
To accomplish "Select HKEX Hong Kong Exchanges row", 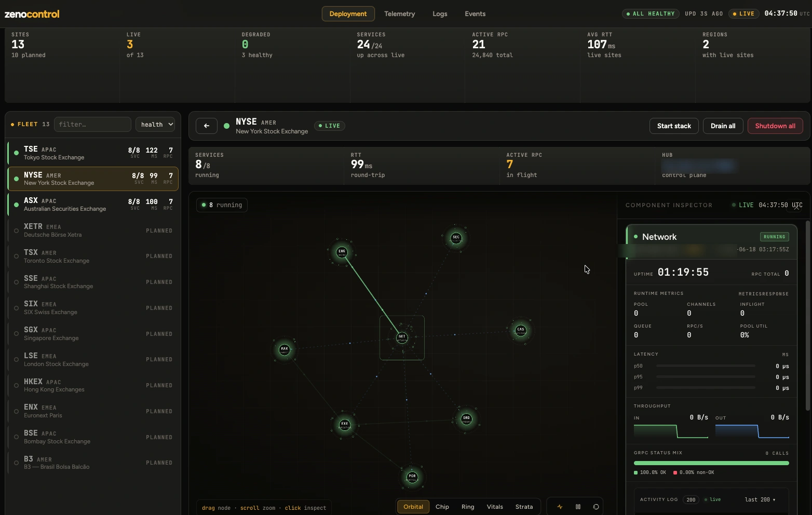I will [x=93, y=385].
